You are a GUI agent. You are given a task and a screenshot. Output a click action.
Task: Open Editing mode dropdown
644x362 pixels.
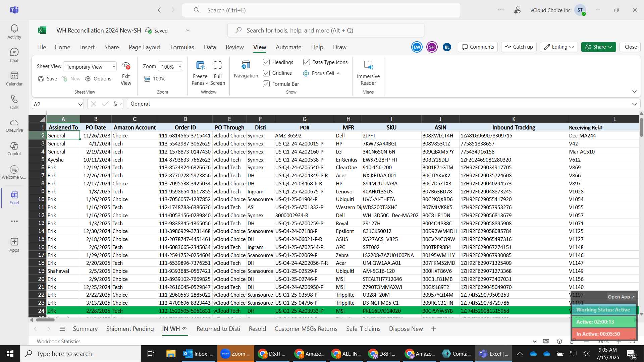point(559,47)
